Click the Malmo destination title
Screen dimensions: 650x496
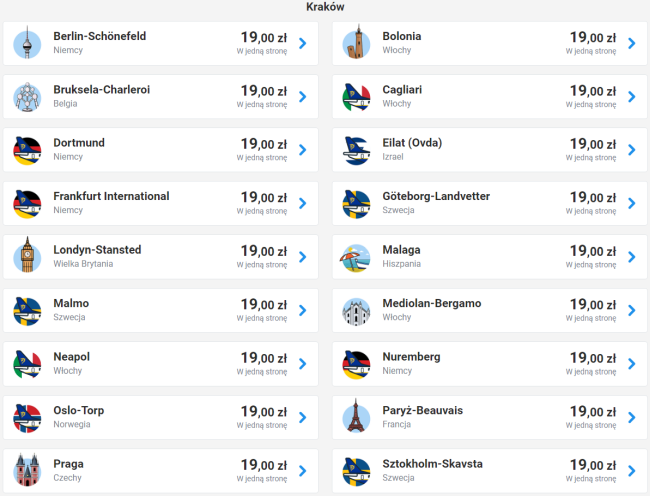click(x=71, y=303)
